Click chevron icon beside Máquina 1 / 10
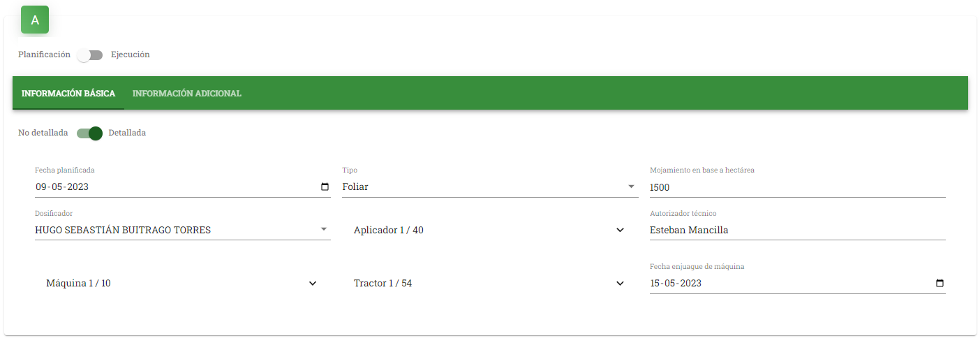The width and height of the screenshot is (980, 343). point(313,284)
